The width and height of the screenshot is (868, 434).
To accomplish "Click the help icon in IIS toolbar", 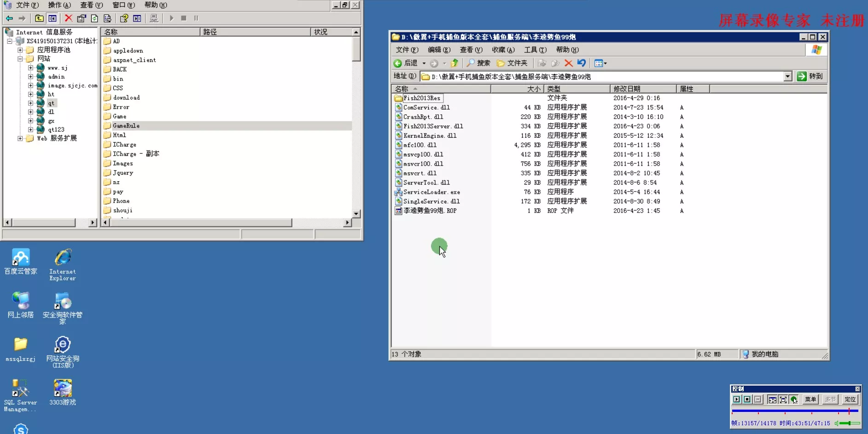I will tap(124, 18).
